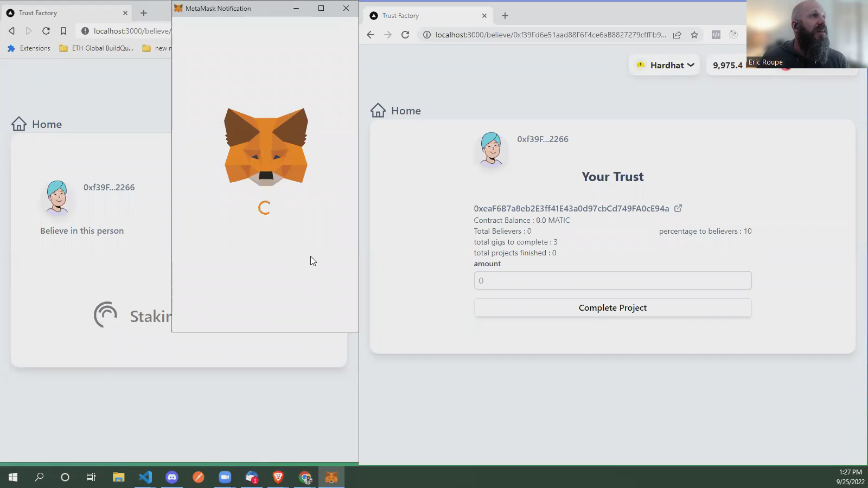Open Task View on taskbar
Screen dimensions: 868x488
coord(91,477)
